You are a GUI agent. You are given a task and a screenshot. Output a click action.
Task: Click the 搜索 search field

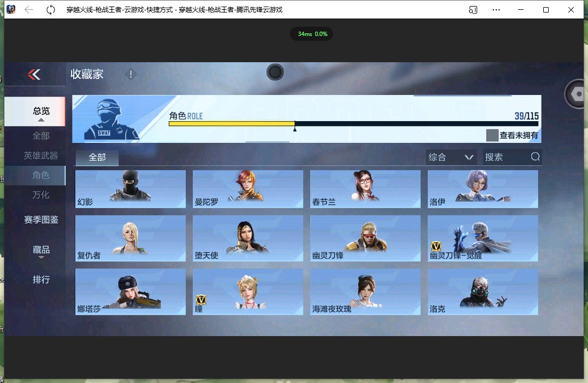pyautogui.click(x=512, y=157)
